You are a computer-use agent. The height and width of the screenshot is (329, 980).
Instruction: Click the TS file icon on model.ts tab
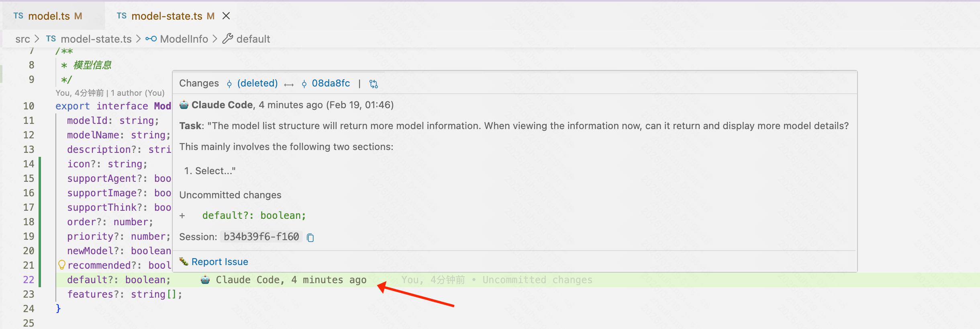tap(18, 16)
